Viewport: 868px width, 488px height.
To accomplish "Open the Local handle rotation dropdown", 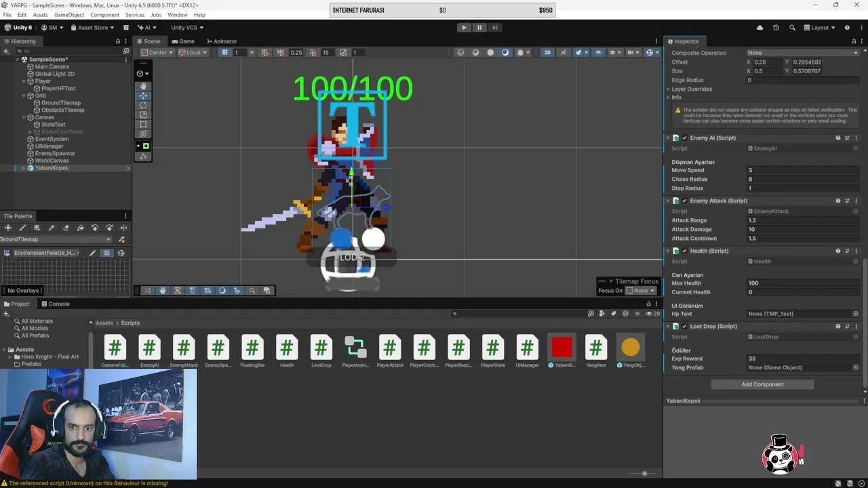I will coord(193,53).
